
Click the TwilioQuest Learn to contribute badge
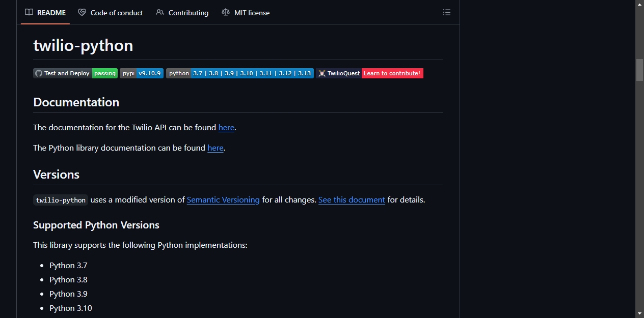point(370,73)
